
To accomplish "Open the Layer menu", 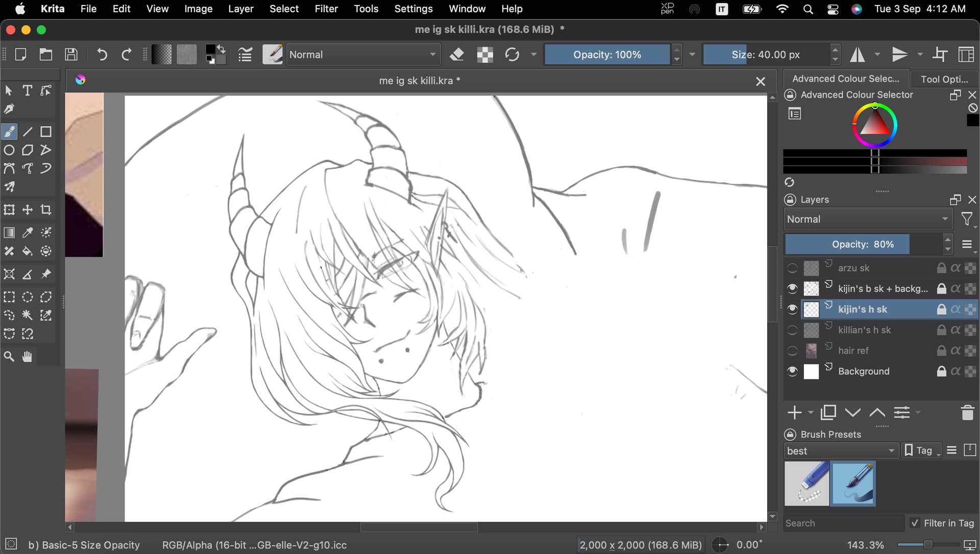I will tap(240, 9).
